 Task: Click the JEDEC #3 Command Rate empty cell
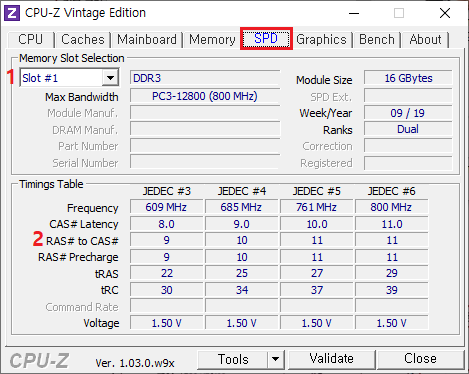tap(166, 306)
